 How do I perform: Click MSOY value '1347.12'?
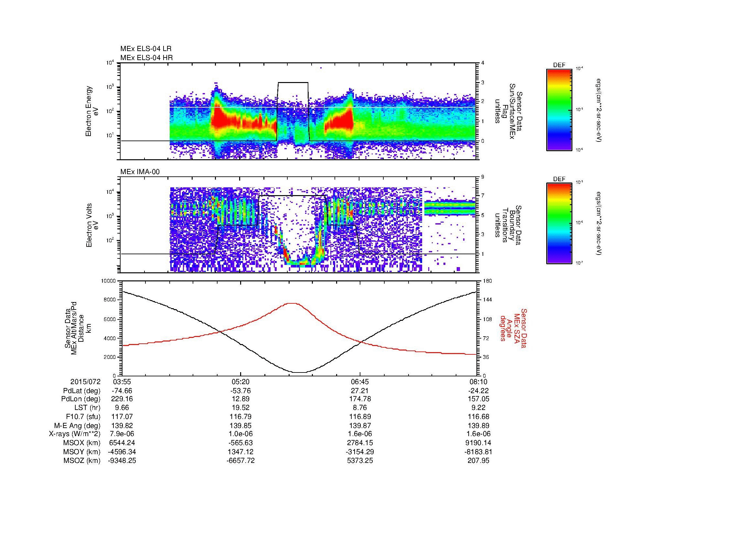(241, 452)
